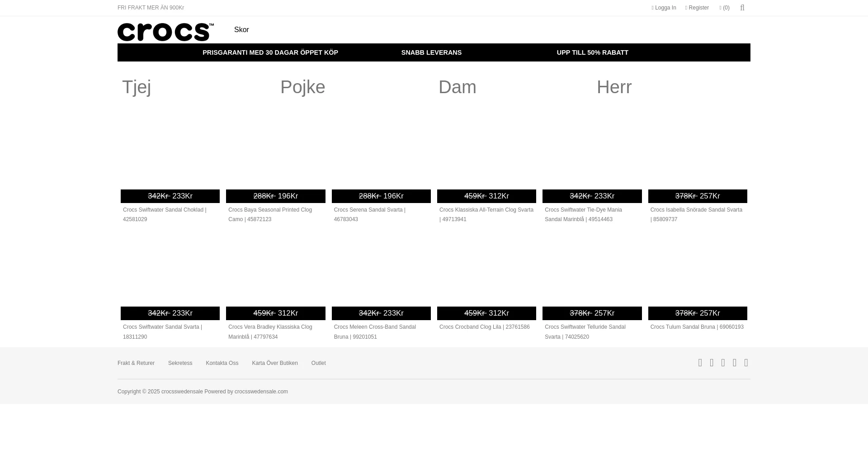Select the Dam category heading

pos(458,87)
